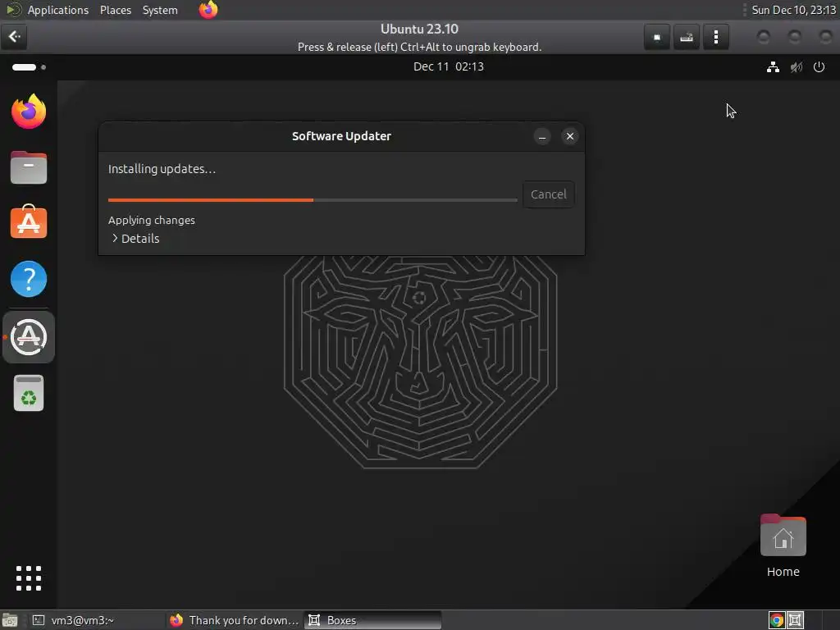Open the Files app in the dock

pos(29,167)
